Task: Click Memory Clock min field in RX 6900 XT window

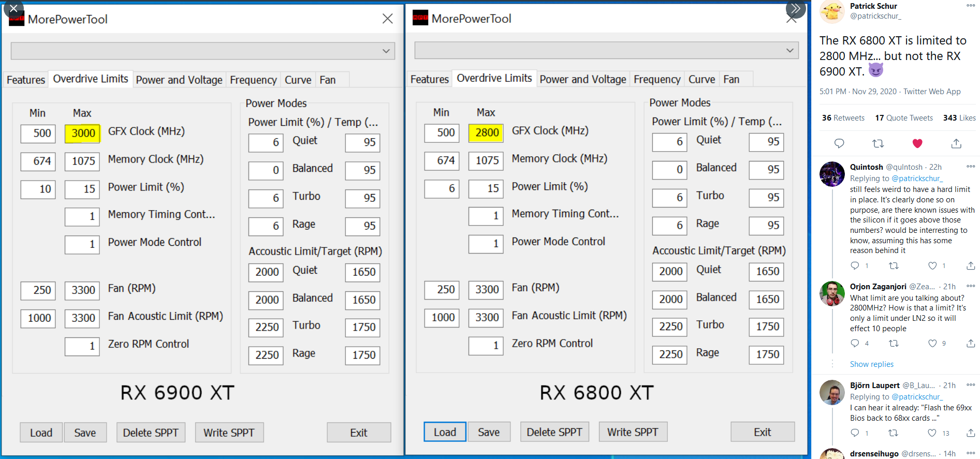Action: 38,161
